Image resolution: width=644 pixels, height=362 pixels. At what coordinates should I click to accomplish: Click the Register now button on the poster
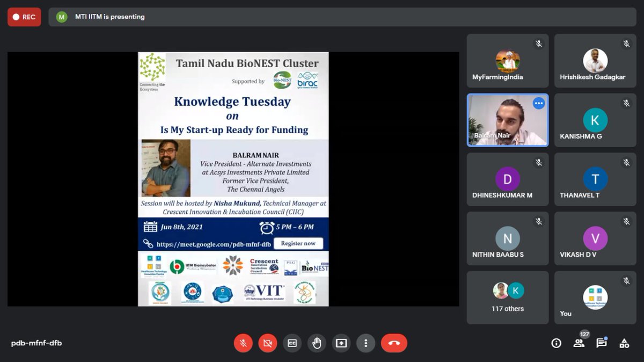point(298,243)
